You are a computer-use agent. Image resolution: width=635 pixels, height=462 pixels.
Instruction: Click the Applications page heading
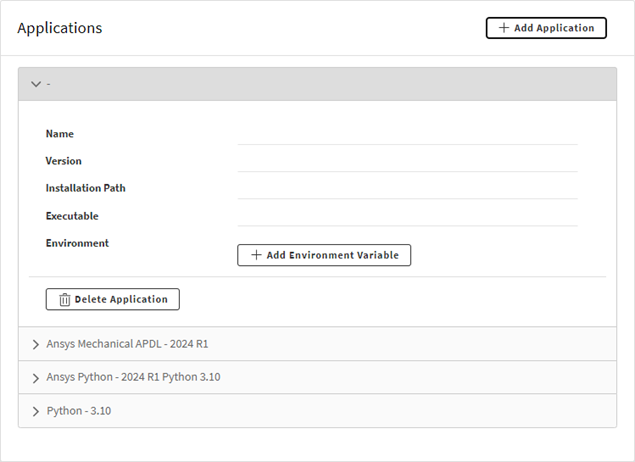click(60, 28)
